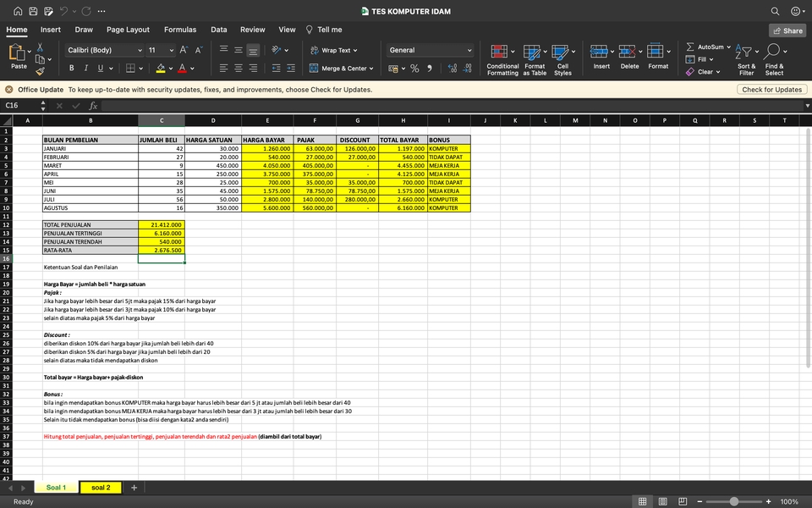This screenshot has height=508, width=812.
Task: Select the Bold formatting icon
Action: pos(72,68)
